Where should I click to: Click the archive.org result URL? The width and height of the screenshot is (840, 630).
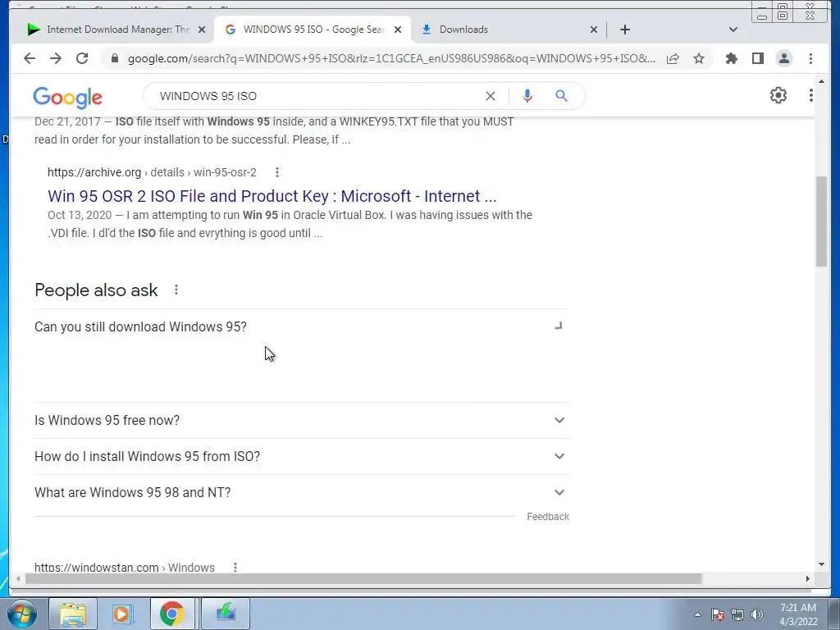point(152,172)
